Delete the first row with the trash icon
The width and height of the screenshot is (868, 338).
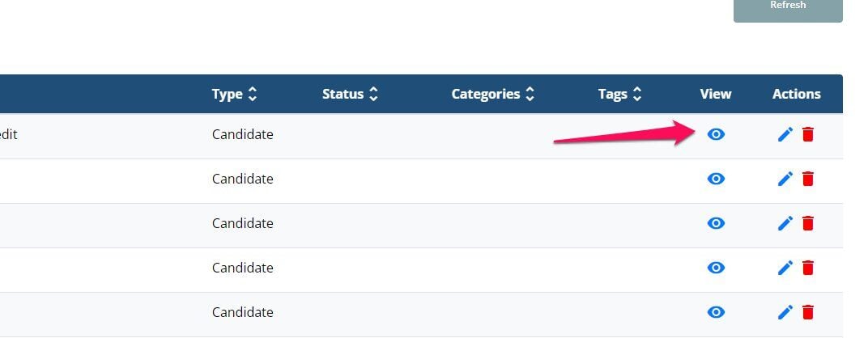(808, 134)
